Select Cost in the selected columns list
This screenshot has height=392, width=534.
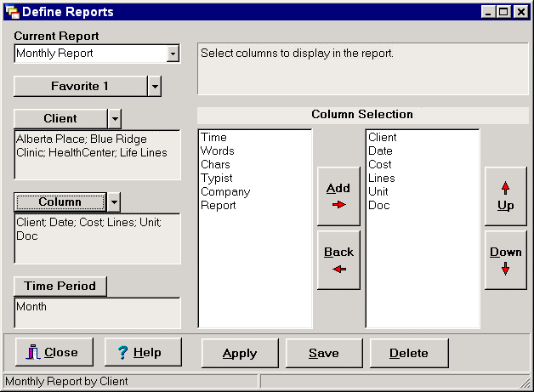380,164
